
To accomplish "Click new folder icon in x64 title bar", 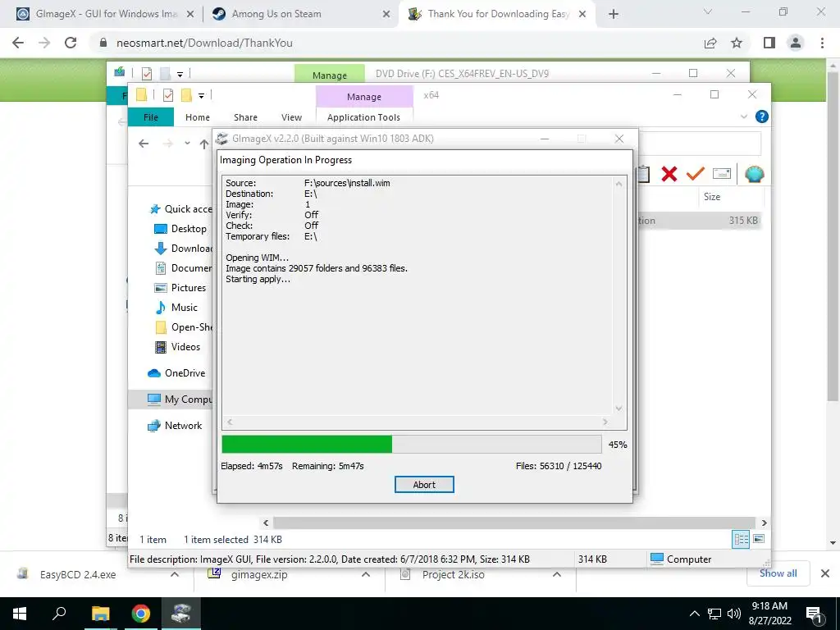I will click(186, 95).
